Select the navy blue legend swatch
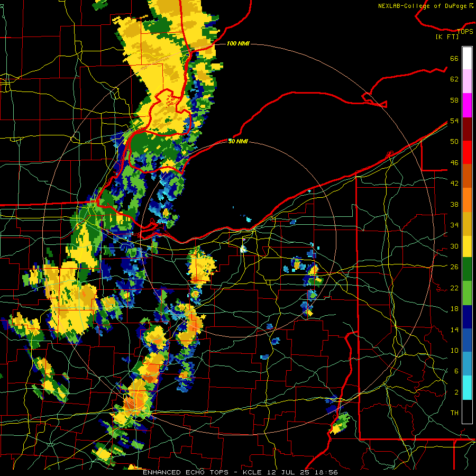 [467, 317]
